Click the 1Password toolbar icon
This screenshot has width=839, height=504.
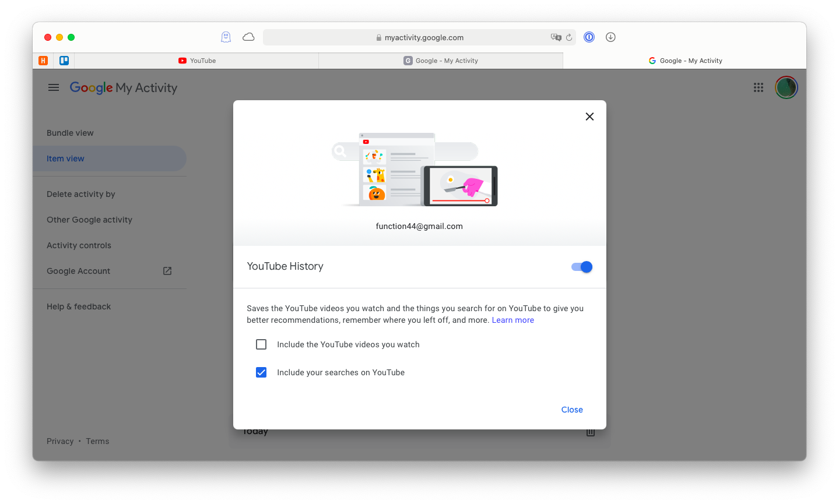[589, 37]
